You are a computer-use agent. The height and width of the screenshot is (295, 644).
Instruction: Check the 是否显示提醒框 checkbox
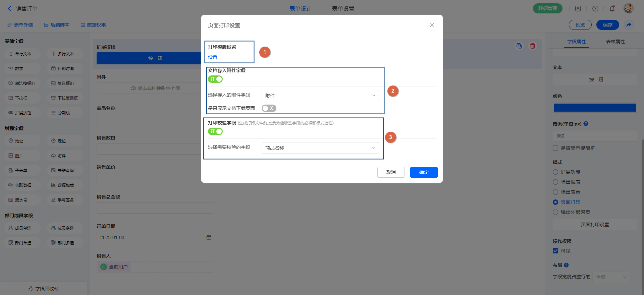point(555,148)
